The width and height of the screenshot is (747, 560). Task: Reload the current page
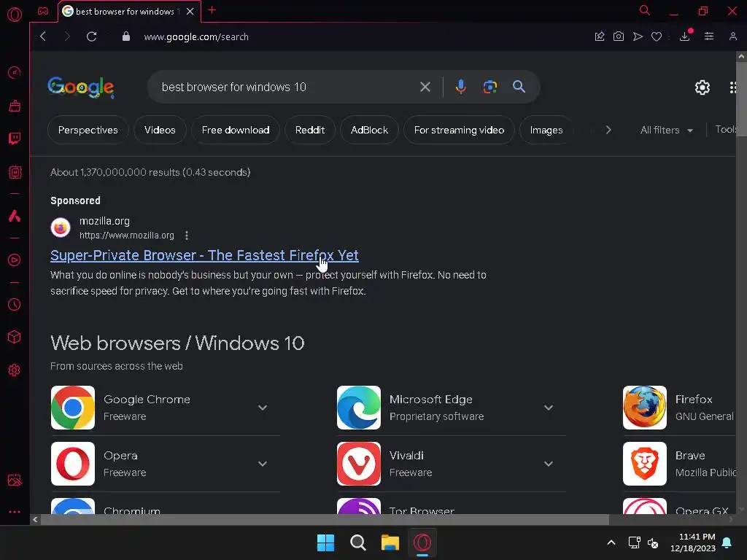click(x=91, y=36)
